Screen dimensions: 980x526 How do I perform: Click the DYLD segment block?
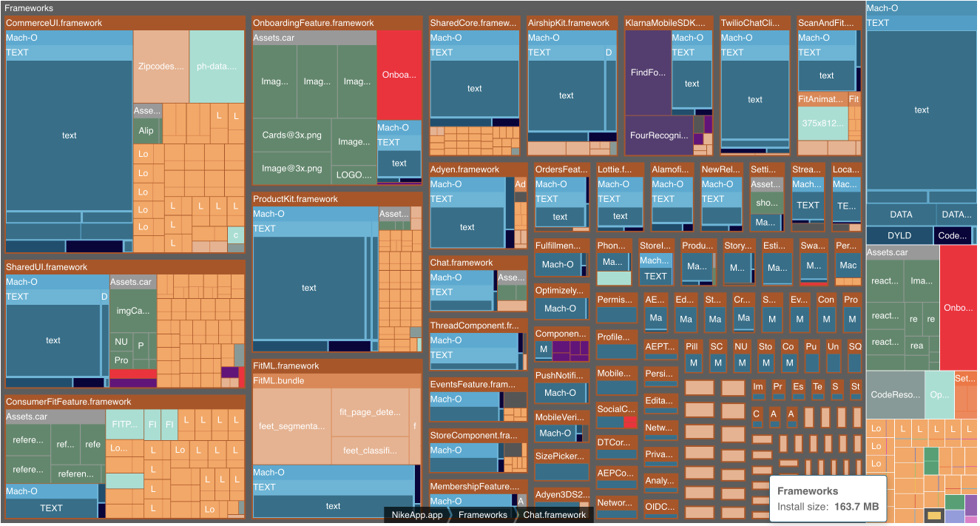coord(899,236)
